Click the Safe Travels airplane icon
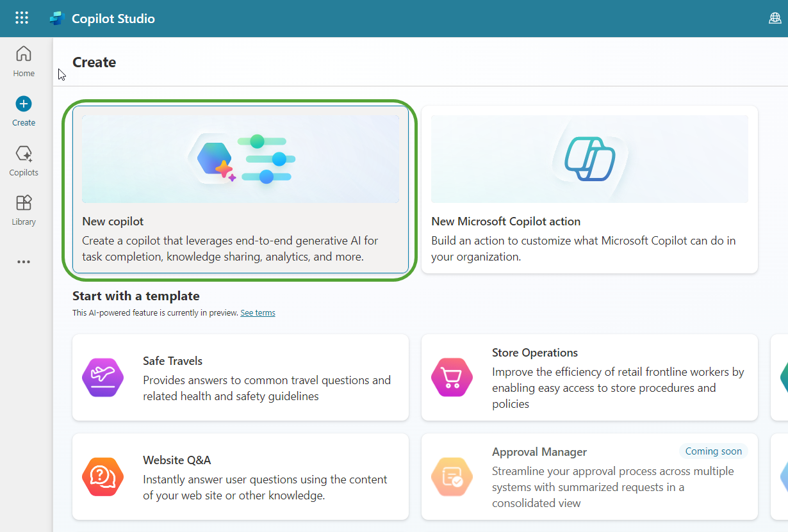The image size is (788, 532). pos(103,378)
